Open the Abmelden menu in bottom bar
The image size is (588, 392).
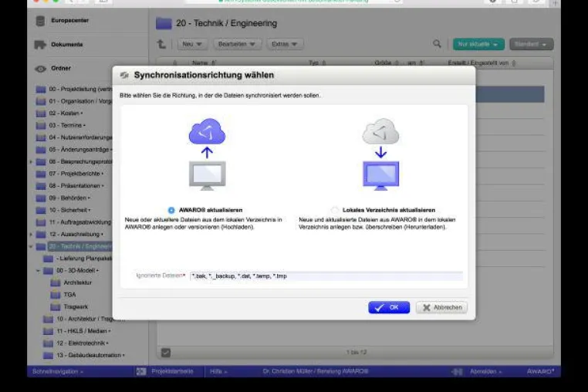pos(485,371)
